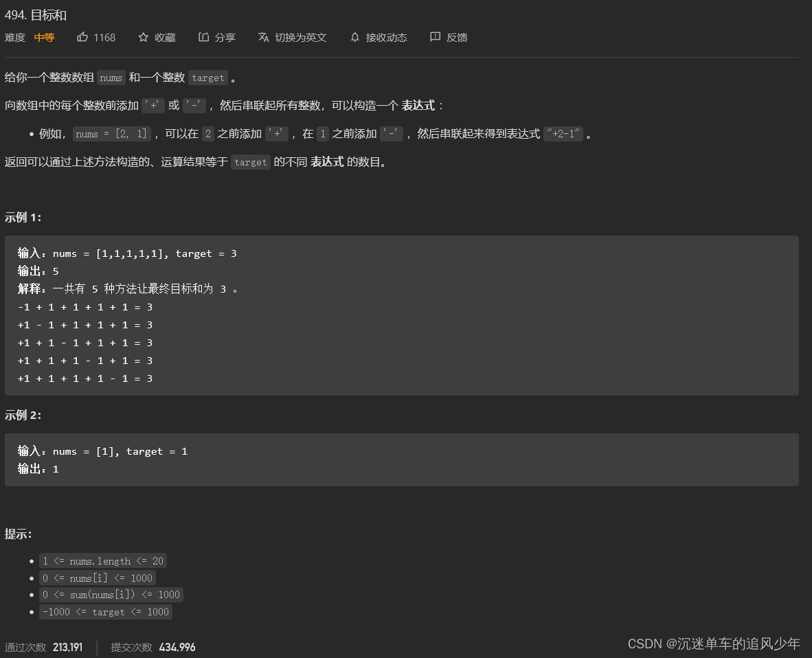Click the problem title 494. 目标和

click(x=35, y=14)
